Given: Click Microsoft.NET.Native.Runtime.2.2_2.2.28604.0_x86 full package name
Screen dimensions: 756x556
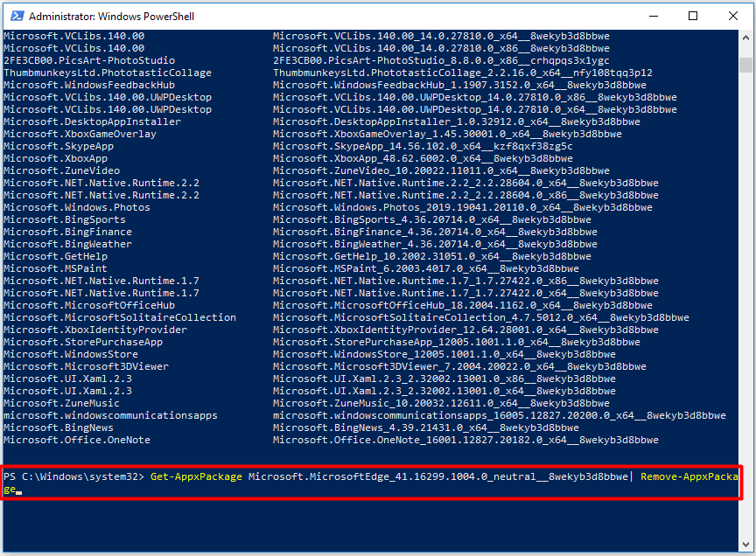Looking at the screenshot, I should pyautogui.click(x=465, y=195).
